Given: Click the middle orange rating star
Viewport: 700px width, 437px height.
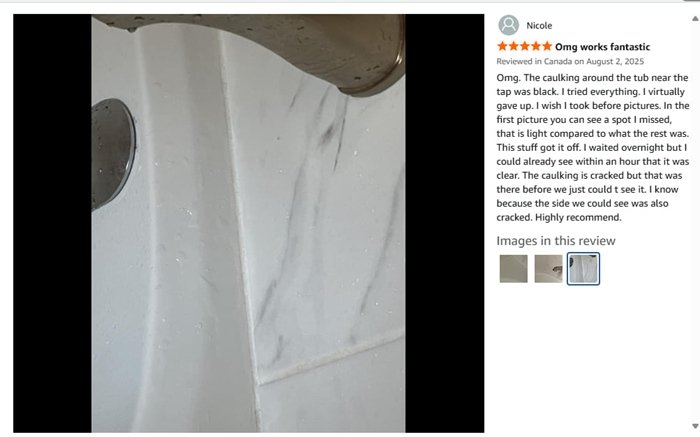Looking at the screenshot, I should coord(525,46).
